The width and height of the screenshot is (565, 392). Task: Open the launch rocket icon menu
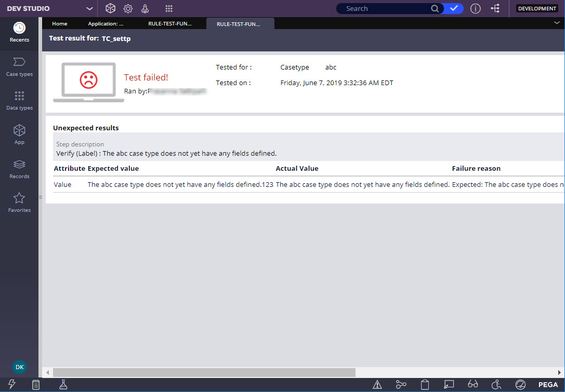145,9
